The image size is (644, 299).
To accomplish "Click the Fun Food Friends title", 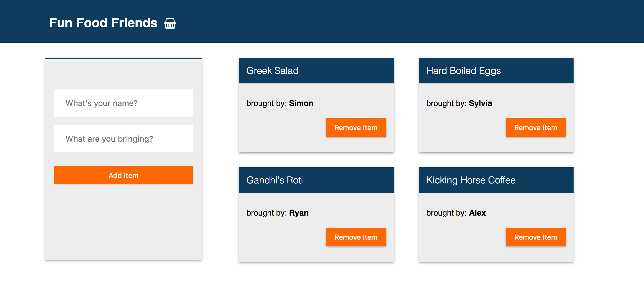I will coord(103,23).
